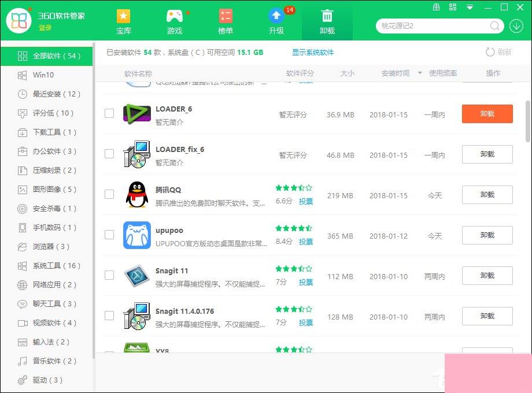This screenshot has height=393, width=532.
Task: Click the 大小 column header
Action: click(347, 73)
